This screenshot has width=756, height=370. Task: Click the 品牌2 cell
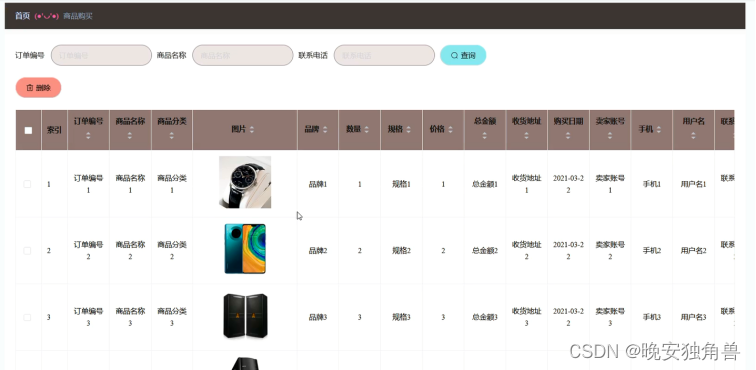318,251
